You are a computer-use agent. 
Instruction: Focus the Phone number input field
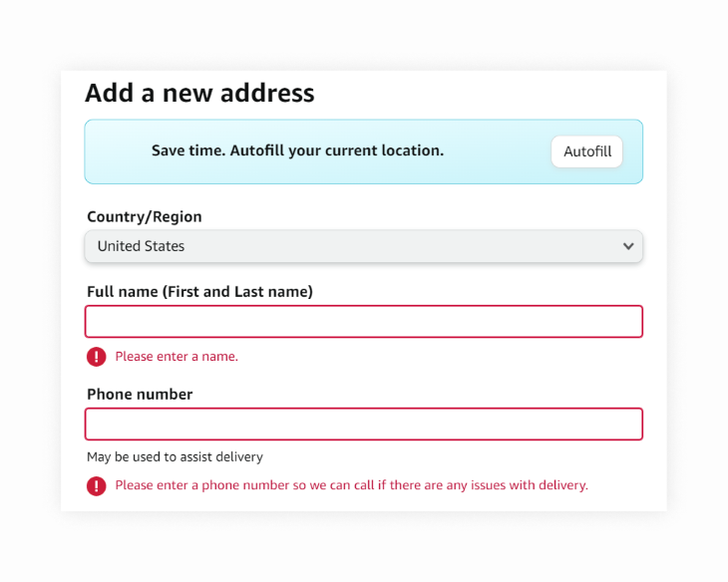coord(364,424)
